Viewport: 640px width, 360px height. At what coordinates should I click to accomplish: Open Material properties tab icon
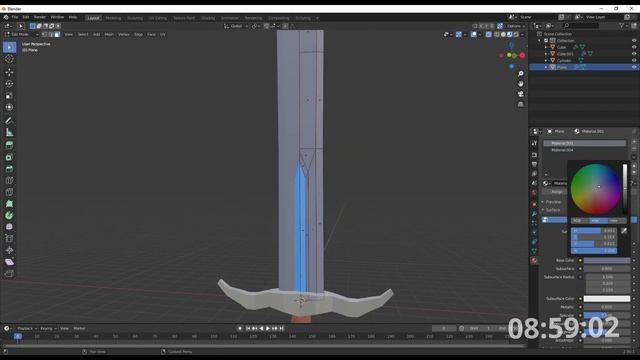534,260
